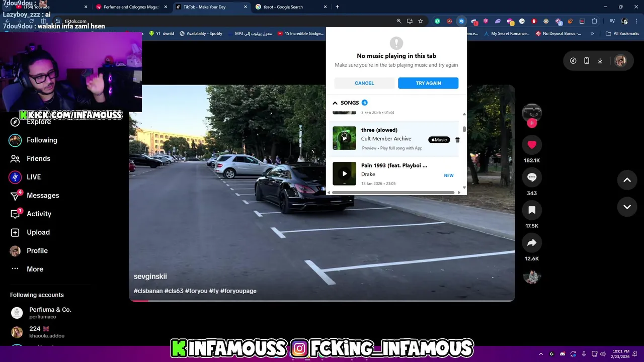Click the CANCEL button in Shazam popup
This screenshot has height=362, width=644.
pyautogui.click(x=364, y=83)
